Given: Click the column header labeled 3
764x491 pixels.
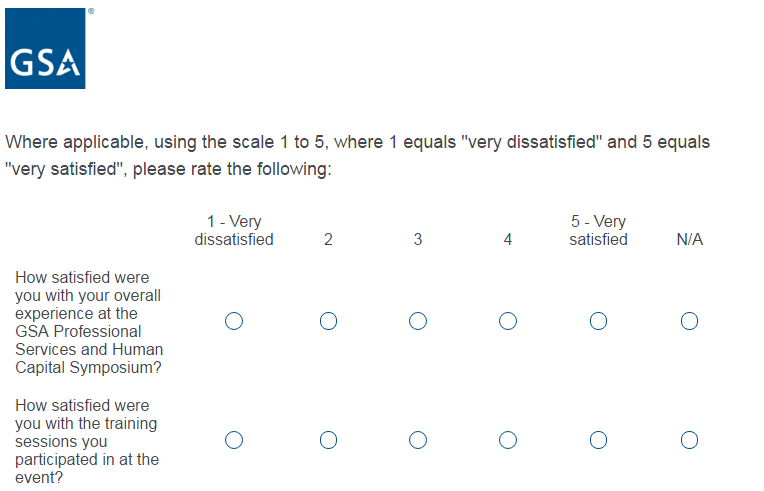Looking at the screenshot, I should (418, 240).
